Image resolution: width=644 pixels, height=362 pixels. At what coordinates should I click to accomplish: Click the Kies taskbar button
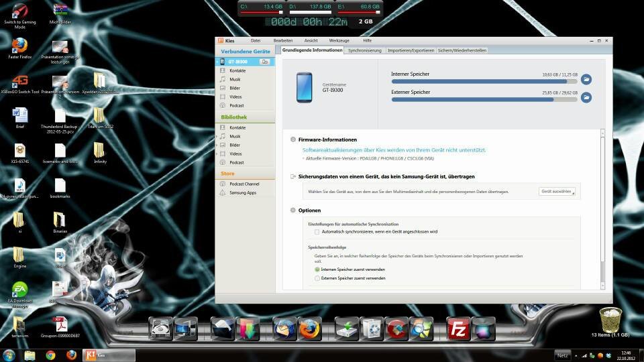(x=109, y=355)
